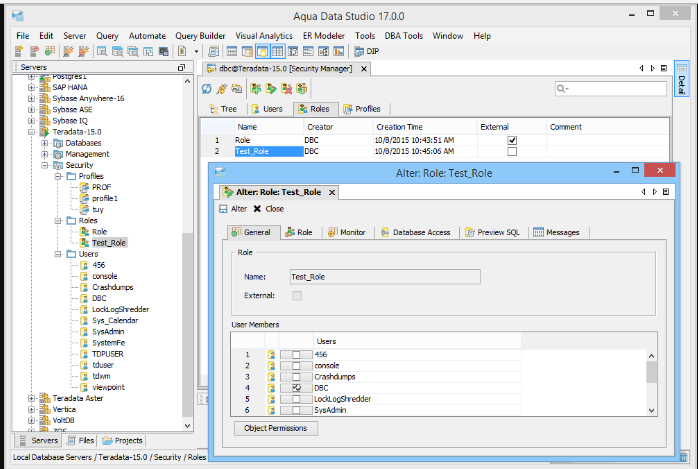Image resolution: width=698 pixels, height=469 pixels.
Task: Click the refresh icon in Security Manager toolbar
Action: point(207,89)
